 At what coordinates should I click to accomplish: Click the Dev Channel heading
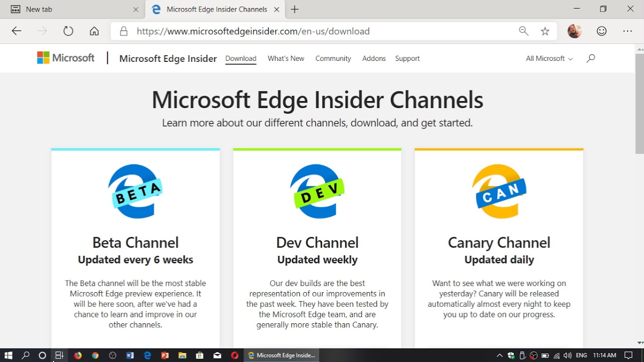317,242
